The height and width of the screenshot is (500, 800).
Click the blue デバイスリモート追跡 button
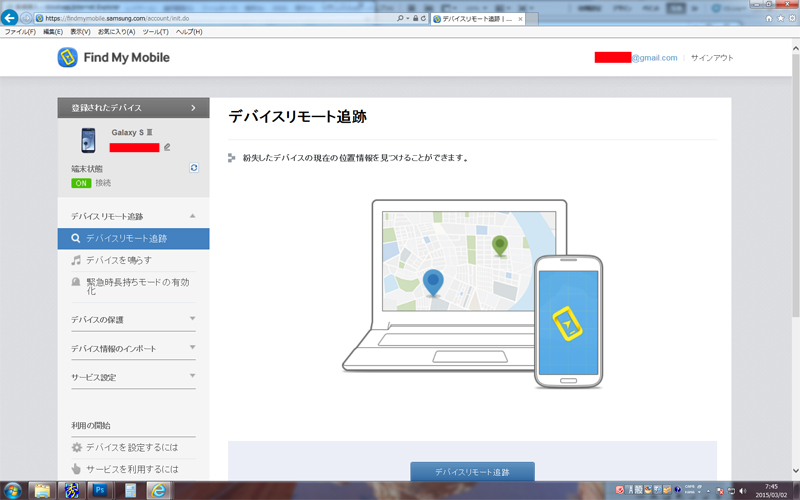pos(472,472)
